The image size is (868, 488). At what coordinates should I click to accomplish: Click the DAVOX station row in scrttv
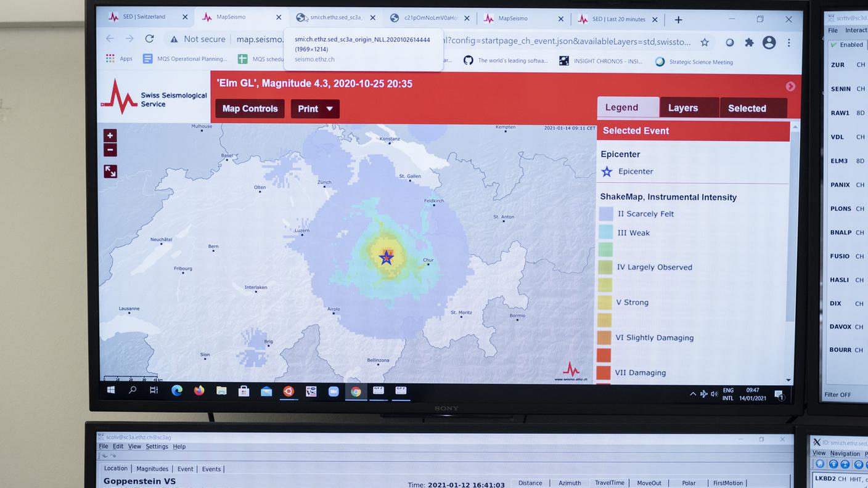(847, 327)
